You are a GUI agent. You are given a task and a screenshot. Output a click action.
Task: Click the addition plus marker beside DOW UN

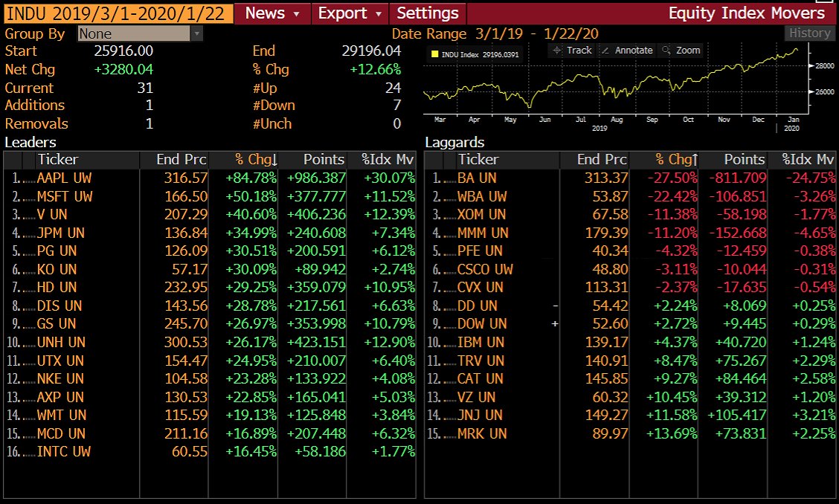tap(555, 323)
